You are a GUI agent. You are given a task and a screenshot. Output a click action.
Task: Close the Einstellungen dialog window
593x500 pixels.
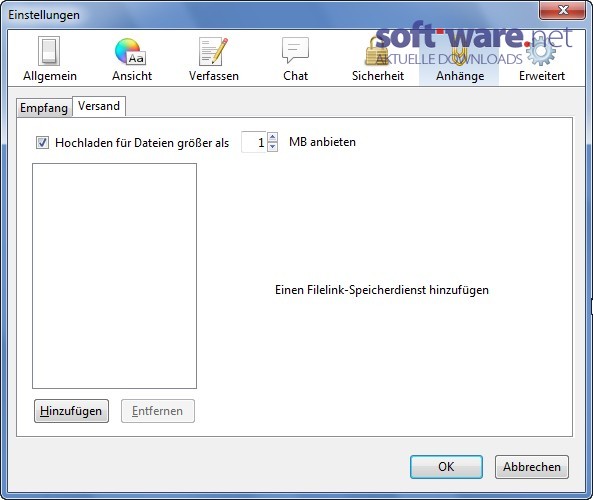tap(562, 10)
